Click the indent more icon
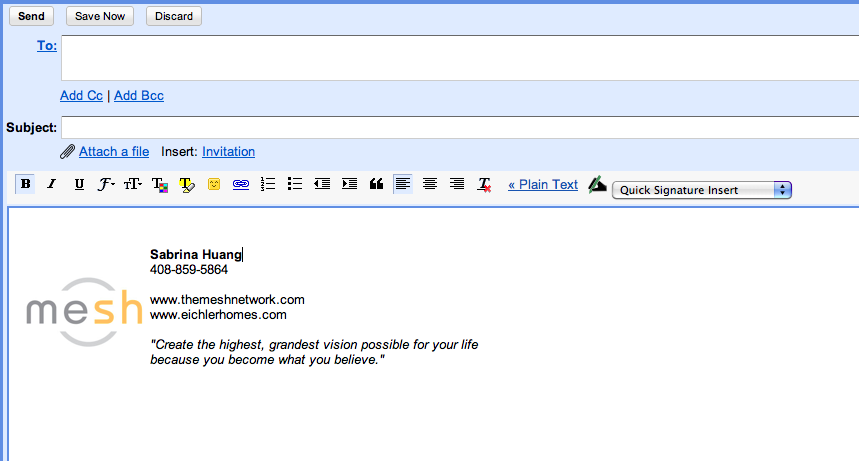The image size is (859, 461). [349, 184]
